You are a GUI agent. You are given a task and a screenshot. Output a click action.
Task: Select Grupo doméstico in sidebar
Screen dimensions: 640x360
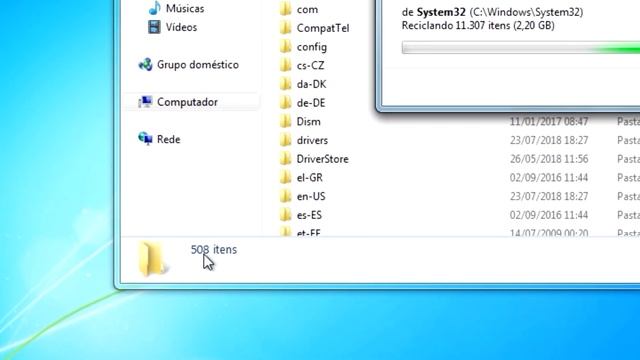coord(198,65)
